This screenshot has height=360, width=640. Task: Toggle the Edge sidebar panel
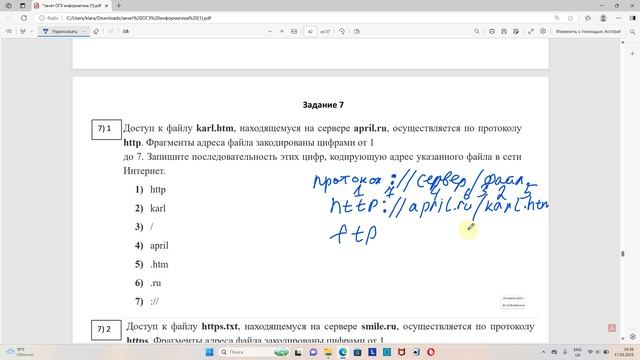tap(633, 18)
